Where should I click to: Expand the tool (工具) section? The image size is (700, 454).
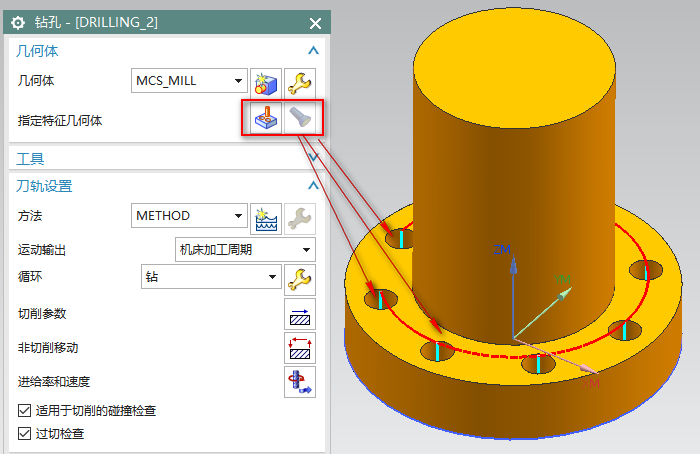click(x=313, y=158)
